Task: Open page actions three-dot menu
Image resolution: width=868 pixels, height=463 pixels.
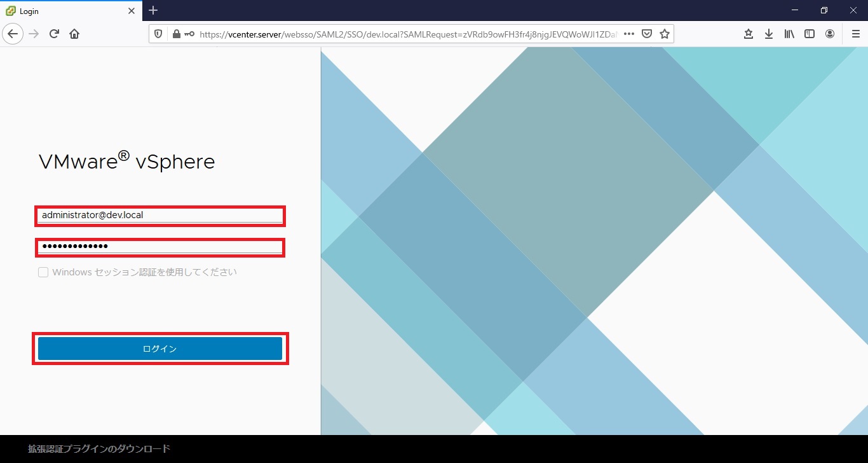Action: [x=628, y=34]
